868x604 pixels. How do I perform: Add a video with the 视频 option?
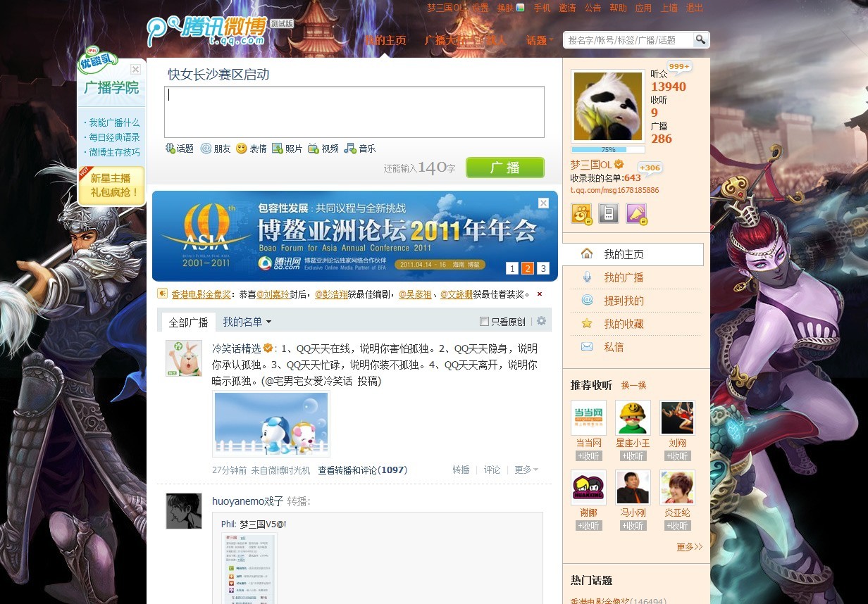pos(323,149)
